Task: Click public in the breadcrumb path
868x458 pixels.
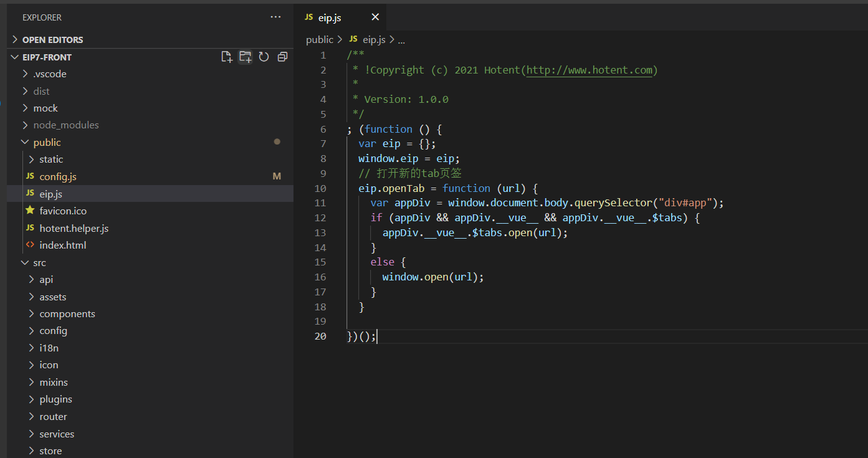Action: tap(319, 39)
